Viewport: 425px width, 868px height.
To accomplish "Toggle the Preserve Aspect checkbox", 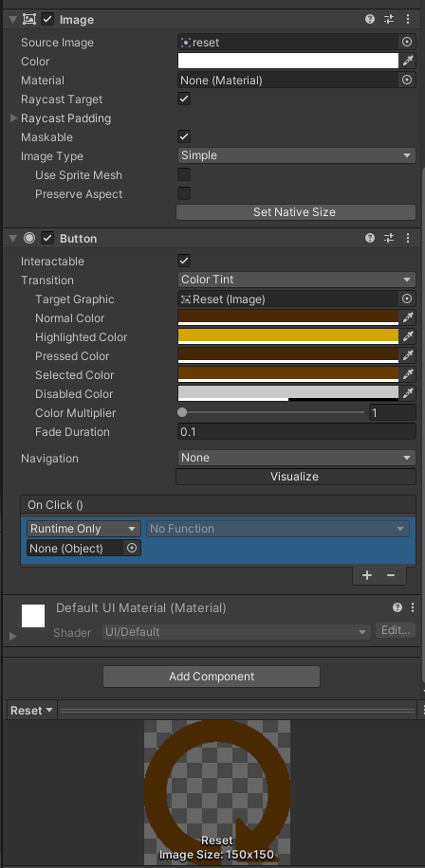I will coord(184,193).
